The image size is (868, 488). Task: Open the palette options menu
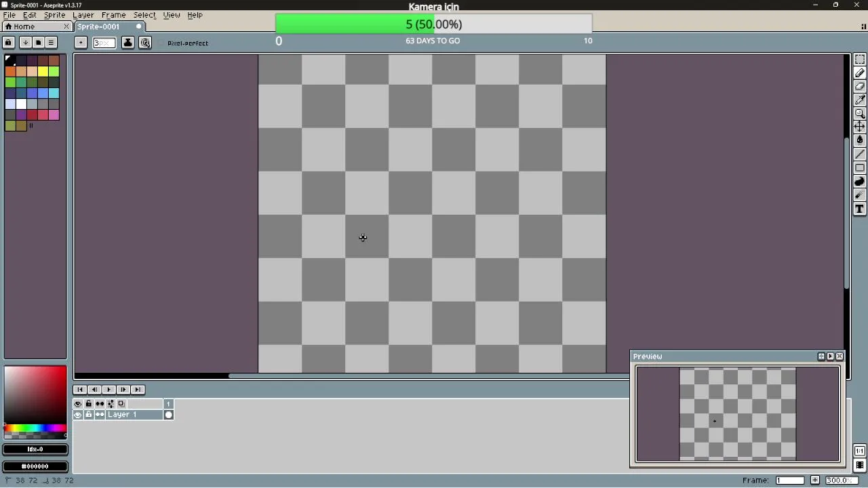[51, 43]
